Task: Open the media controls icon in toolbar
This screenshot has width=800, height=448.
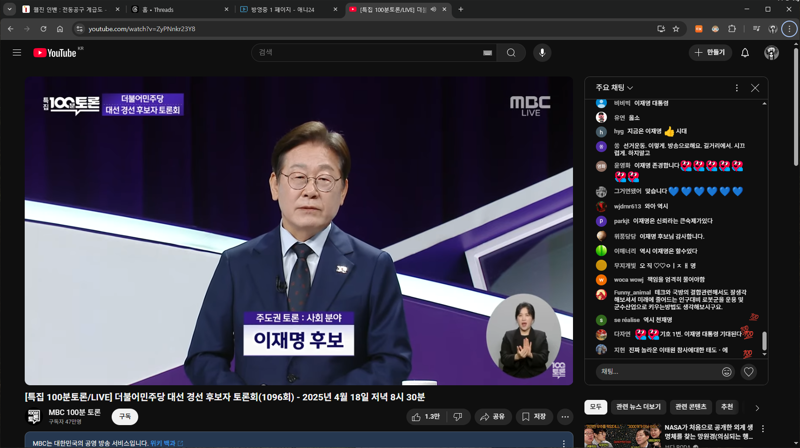Action: coord(756,29)
